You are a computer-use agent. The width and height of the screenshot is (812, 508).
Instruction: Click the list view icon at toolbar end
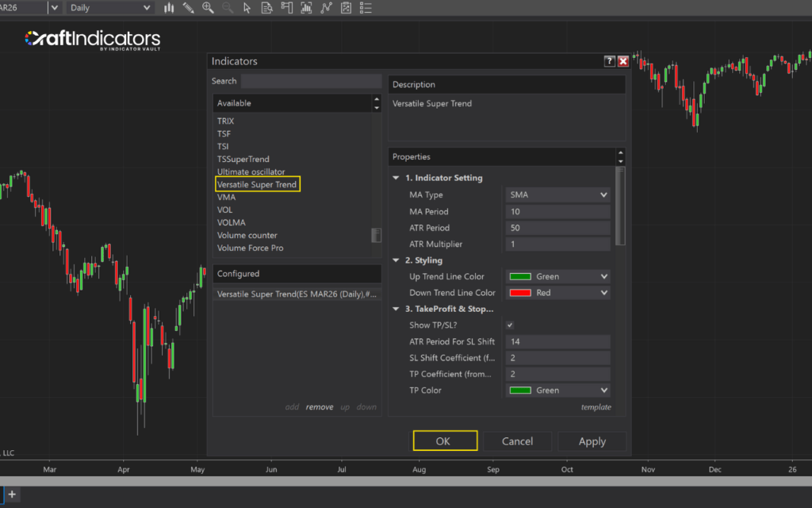coord(366,8)
